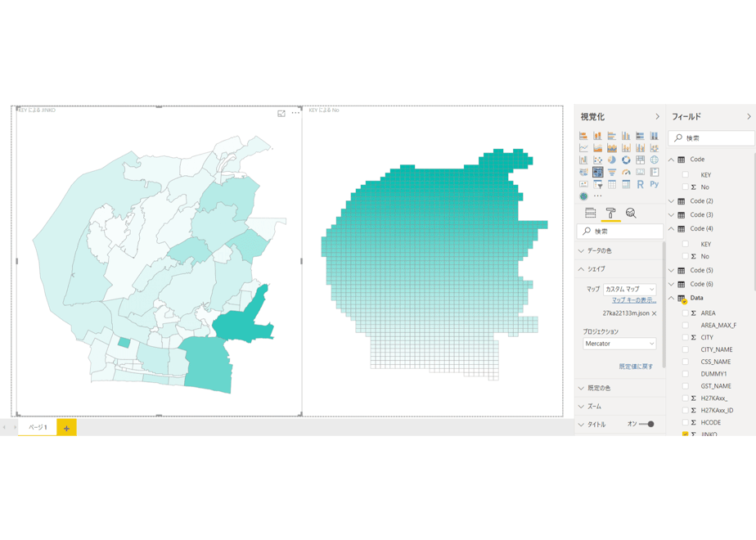The width and height of the screenshot is (756, 540).
Task: Expand the ズーム section
Action: coord(620,407)
